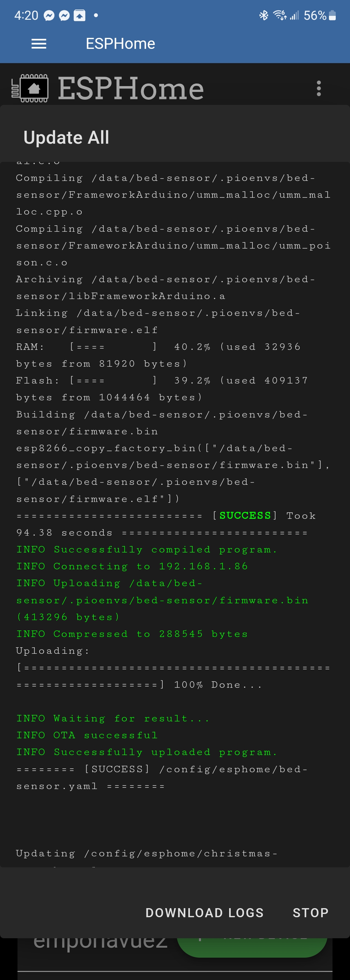The width and height of the screenshot is (350, 980).
Task: Click the battery indicator
Action: point(332,16)
